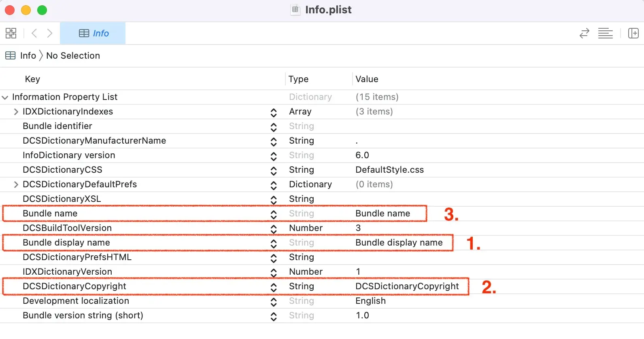Select the DCSDictionaryPrefsHTML key

(77, 257)
